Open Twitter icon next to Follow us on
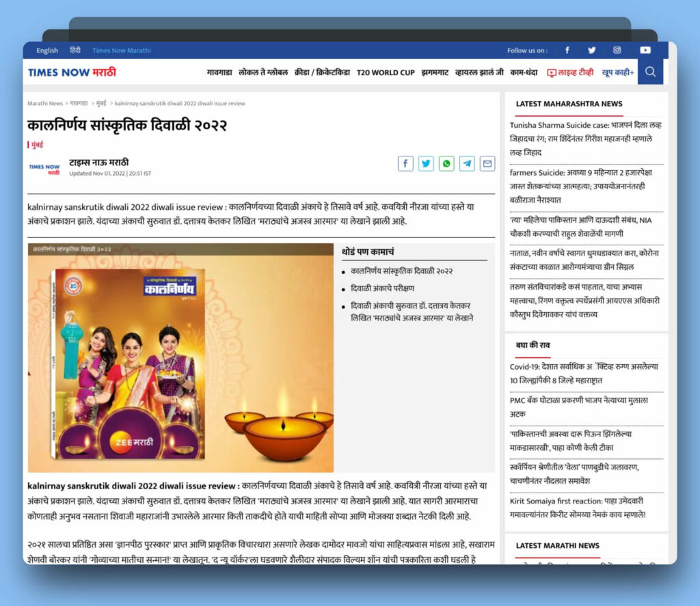The image size is (700, 606). [x=591, y=51]
